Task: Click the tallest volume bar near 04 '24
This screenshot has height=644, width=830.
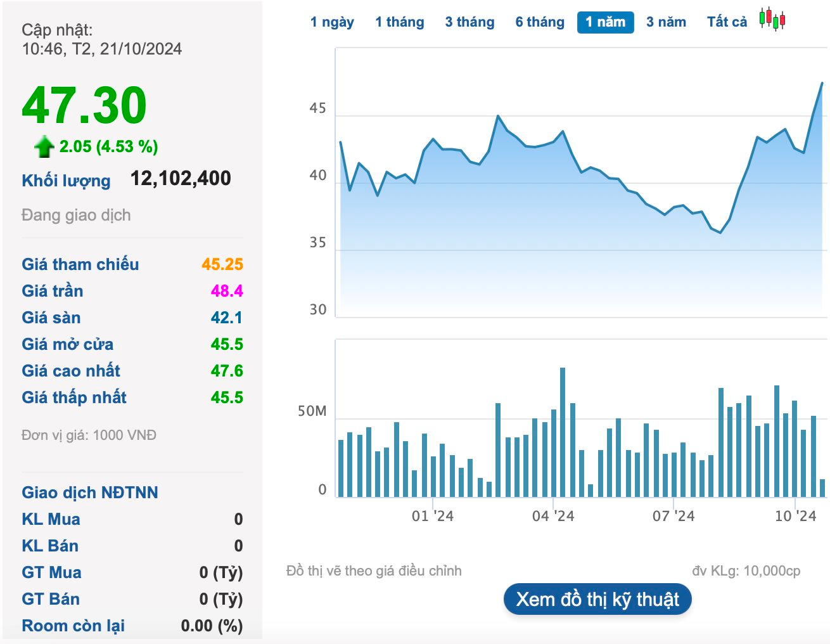Action: coord(563,432)
